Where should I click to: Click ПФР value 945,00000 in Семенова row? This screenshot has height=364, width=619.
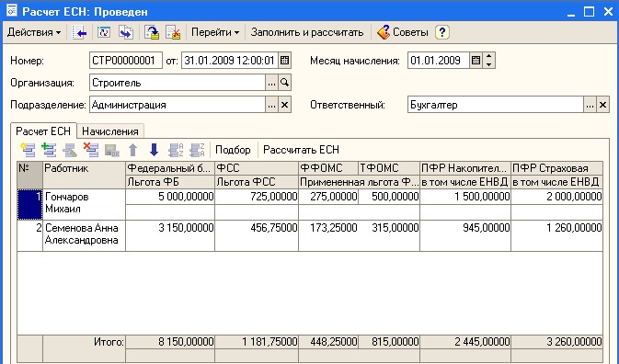(x=465, y=228)
